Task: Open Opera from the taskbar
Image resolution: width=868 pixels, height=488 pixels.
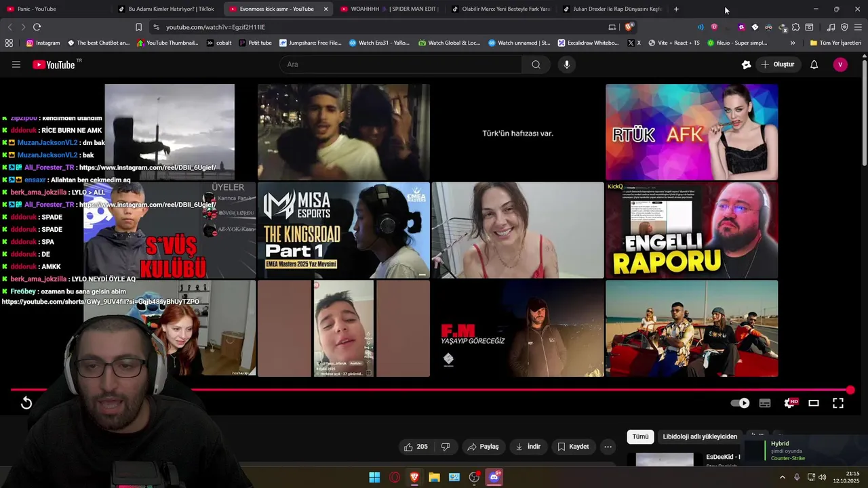Action: pos(395,477)
